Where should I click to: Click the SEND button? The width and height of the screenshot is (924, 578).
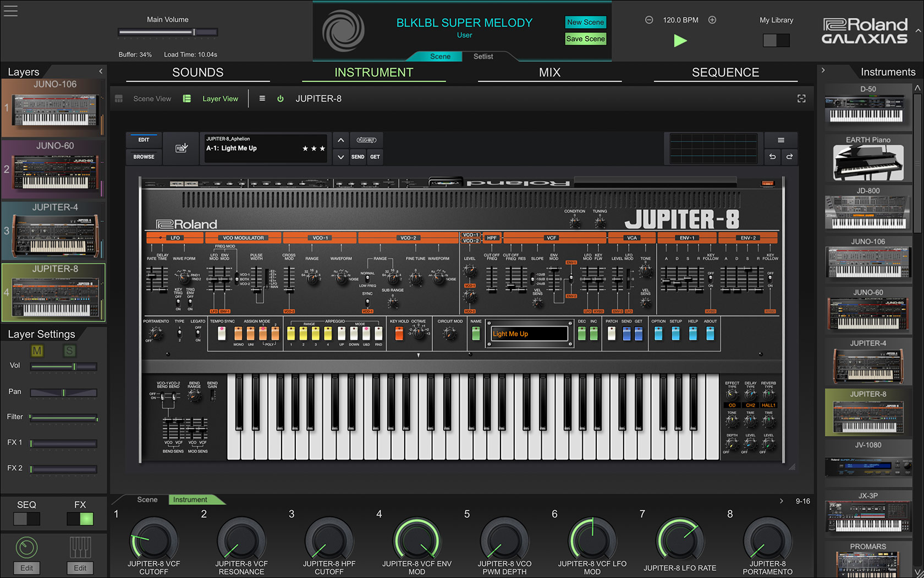pyautogui.click(x=358, y=157)
